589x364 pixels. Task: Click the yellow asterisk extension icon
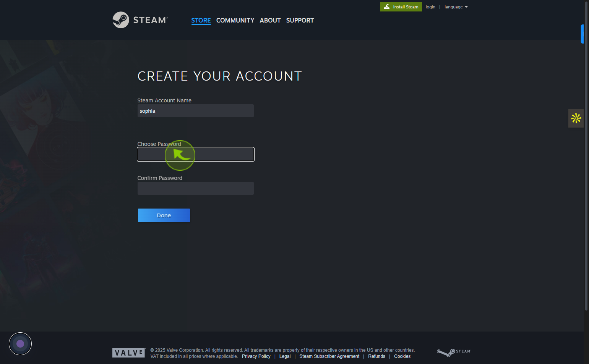tap(576, 118)
